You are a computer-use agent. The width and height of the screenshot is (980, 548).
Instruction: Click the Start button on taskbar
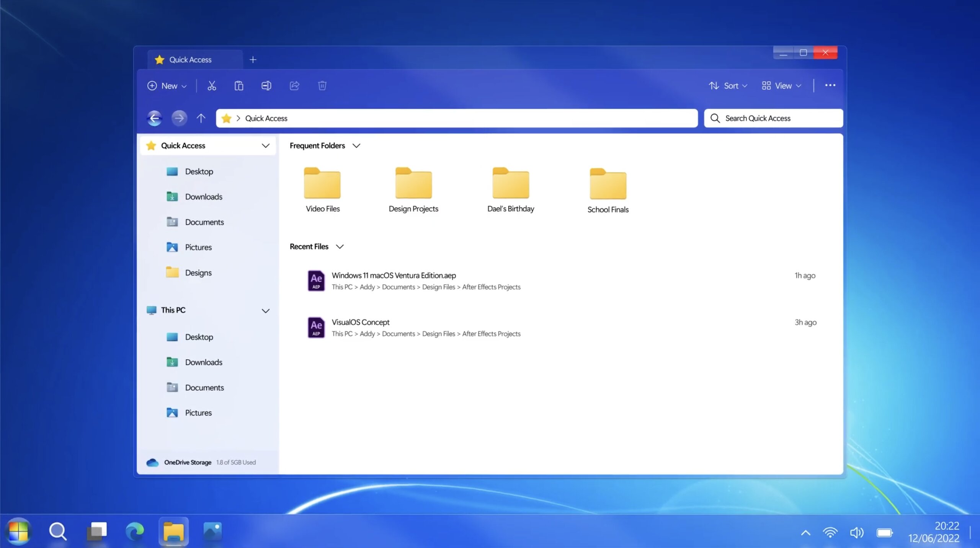pyautogui.click(x=18, y=532)
